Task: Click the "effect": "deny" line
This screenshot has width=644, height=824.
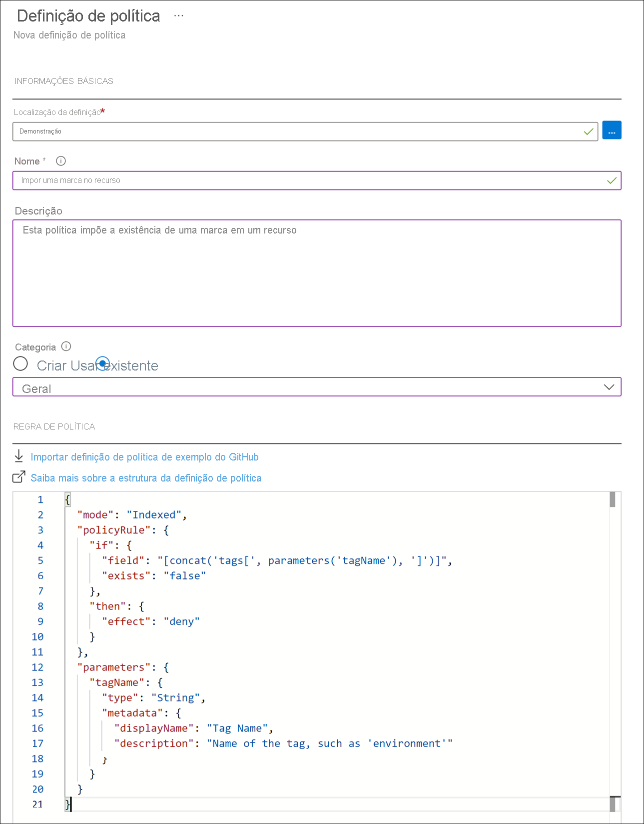Action: 151,621
